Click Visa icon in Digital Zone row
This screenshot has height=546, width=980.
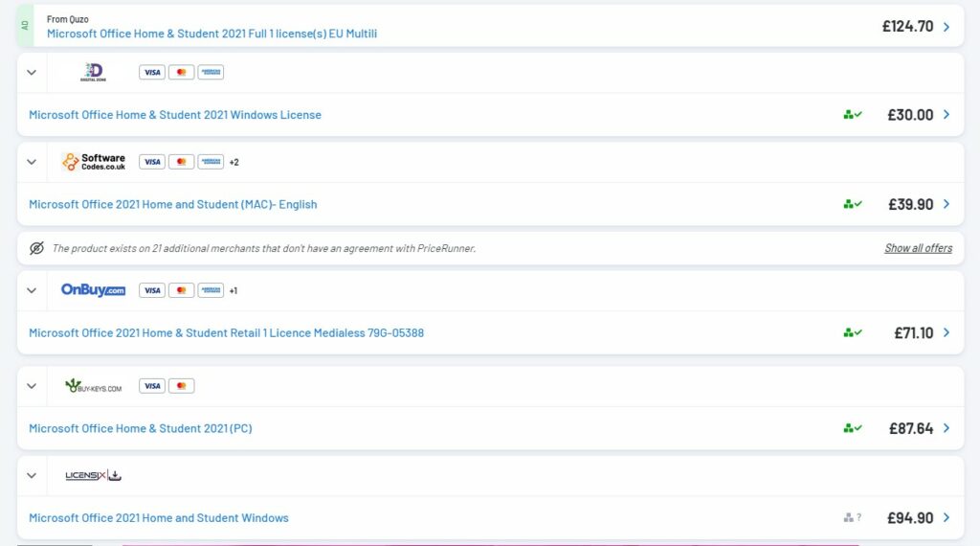152,73
